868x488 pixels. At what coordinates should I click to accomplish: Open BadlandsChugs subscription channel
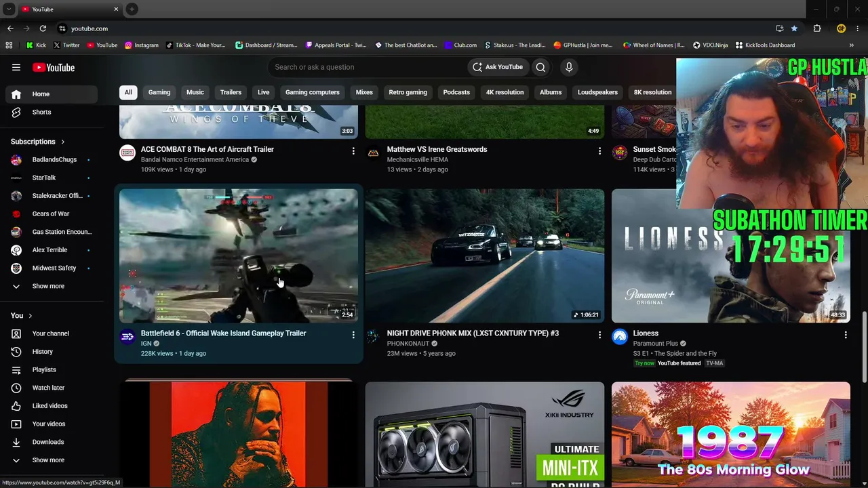click(52, 160)
